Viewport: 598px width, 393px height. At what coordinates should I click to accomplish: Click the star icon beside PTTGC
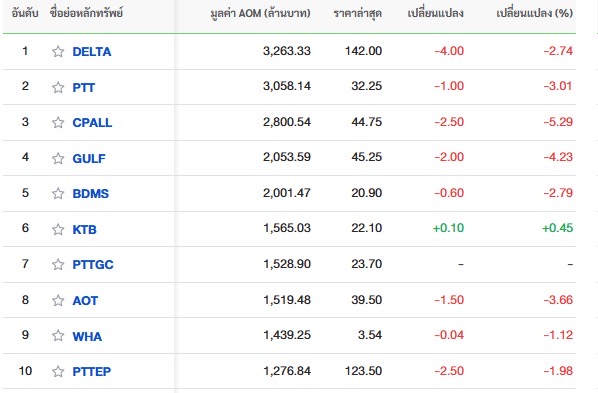point(58,264)
